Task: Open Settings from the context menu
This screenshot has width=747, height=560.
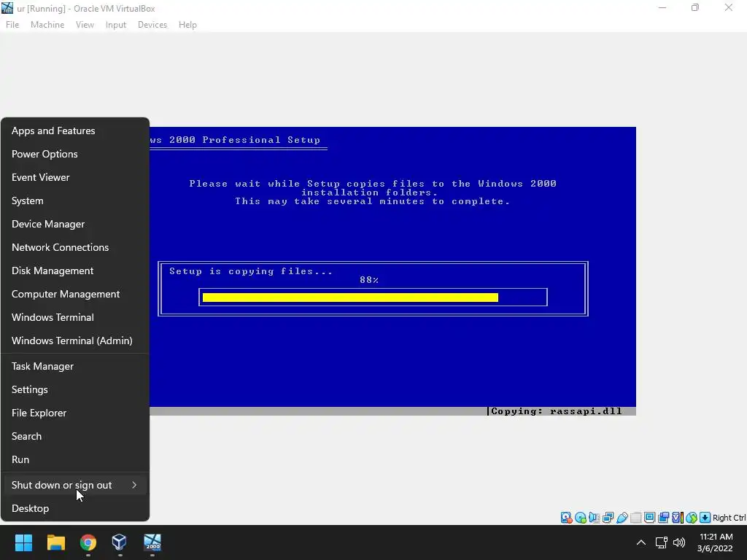Action: click(x=75, y=389)
